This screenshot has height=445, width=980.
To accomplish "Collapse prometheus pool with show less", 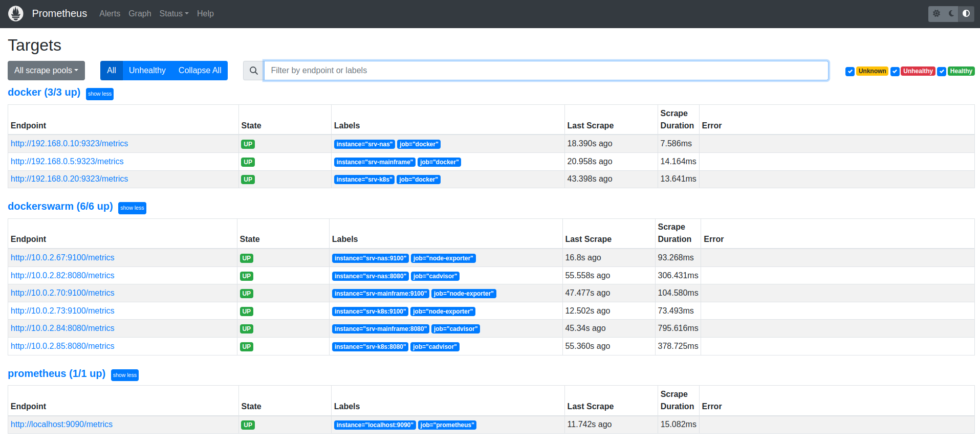I will (125, 375).
